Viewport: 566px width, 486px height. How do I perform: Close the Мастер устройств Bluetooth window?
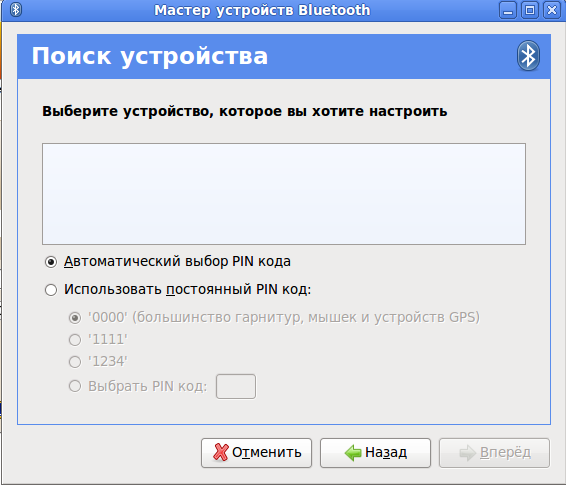click(x=552, y=10)
